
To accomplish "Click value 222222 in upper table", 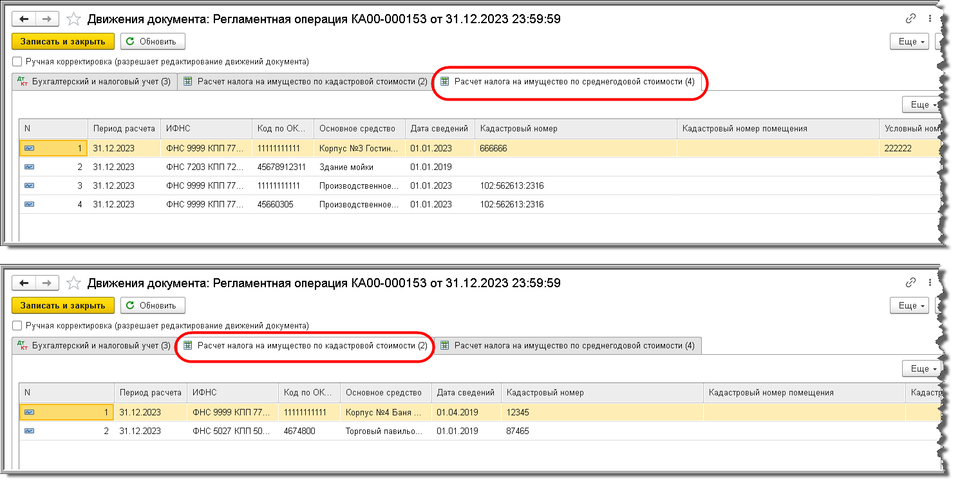I will click(x=909, y=148).
